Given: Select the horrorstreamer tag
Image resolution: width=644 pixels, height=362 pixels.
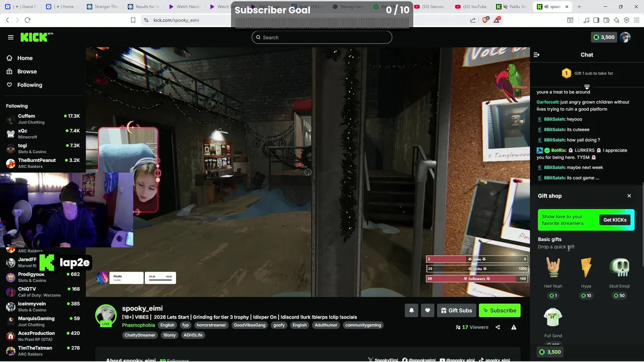Looking at the screenshot, I should (211, 325).
